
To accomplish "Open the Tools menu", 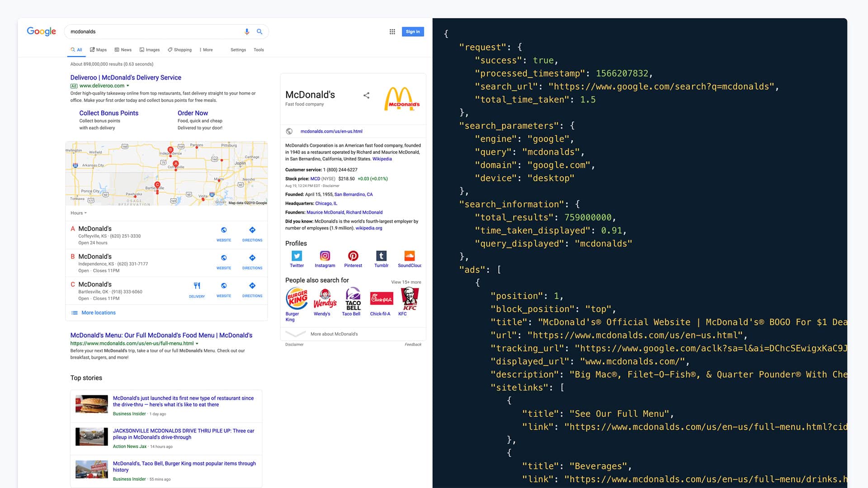I will (259, 50).
